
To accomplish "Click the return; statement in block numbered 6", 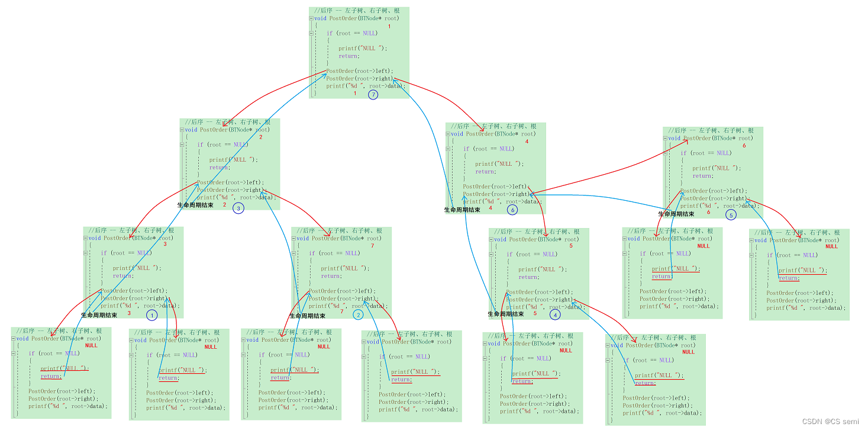I will 702,176.
